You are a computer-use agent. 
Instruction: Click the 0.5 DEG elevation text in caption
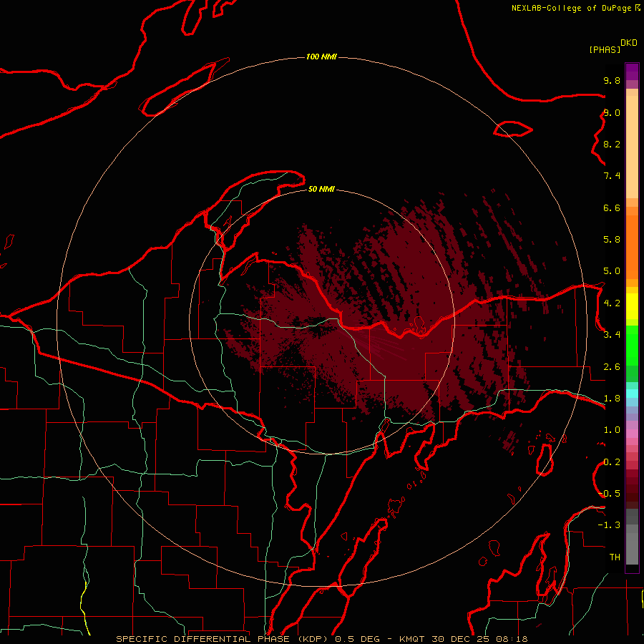point(357,639)
